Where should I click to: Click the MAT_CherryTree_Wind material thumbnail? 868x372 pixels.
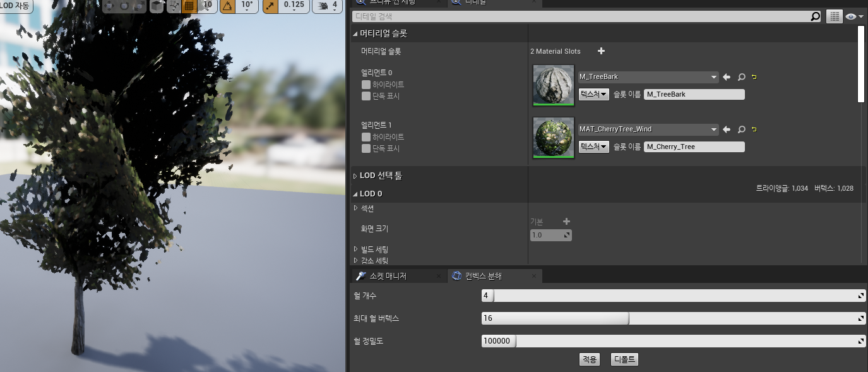click(x=554, y=137)
